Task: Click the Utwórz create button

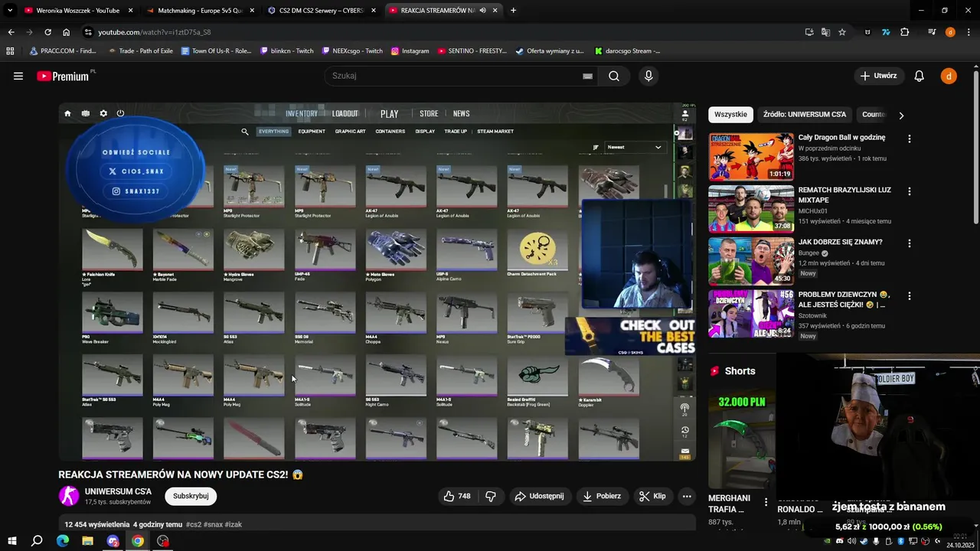Action: (x=878, y=76)
